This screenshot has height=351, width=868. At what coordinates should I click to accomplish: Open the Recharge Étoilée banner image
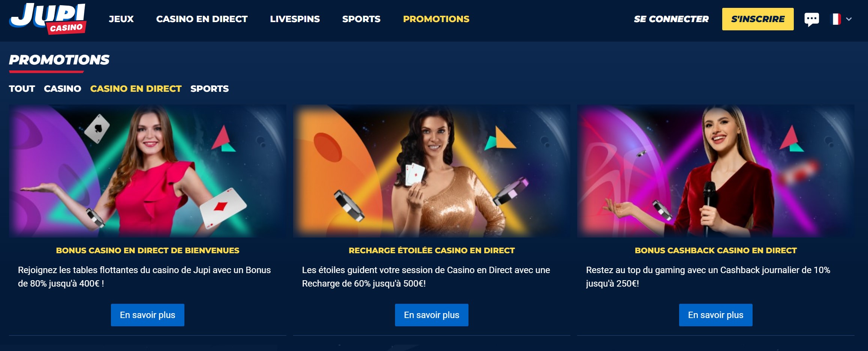pos(432,171)
